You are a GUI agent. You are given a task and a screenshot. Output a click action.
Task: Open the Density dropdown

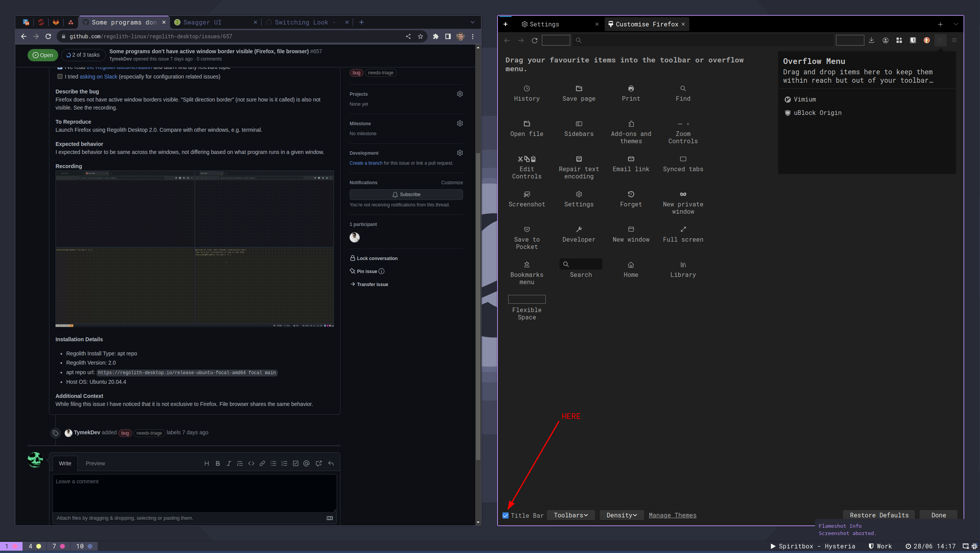point(621,515)
